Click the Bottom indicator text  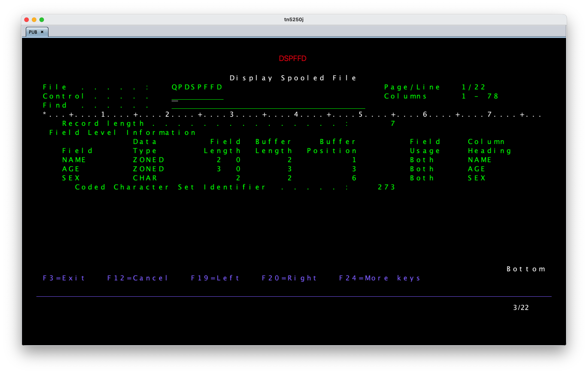click(x=526, y=269)
